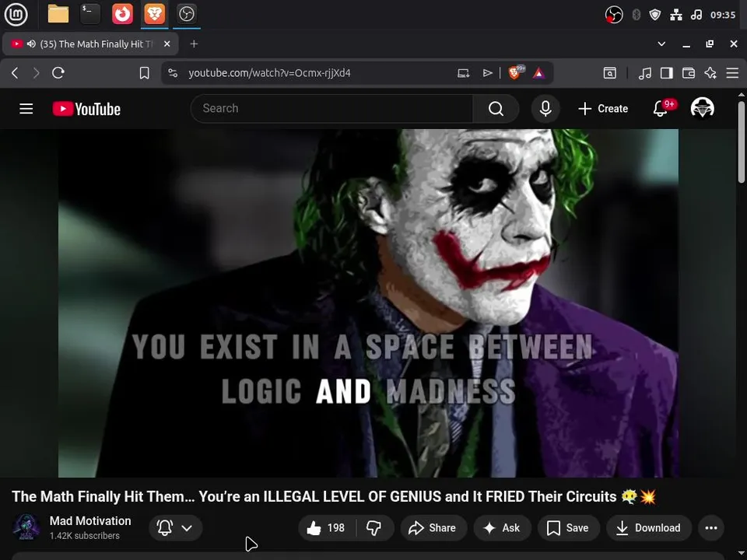The height and width of the screenshot is (560, 747).
Task: Click the YouTube Search input field
Action: pos(331,109)
